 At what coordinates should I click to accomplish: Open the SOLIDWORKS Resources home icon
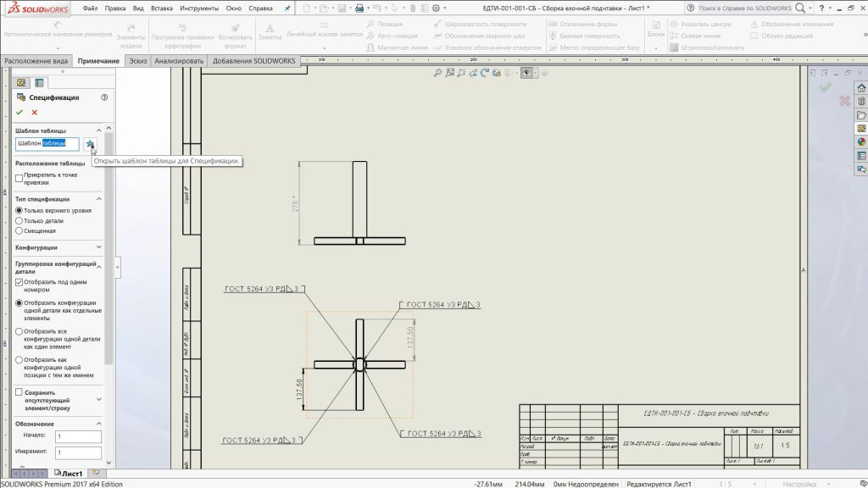(861, 88)
